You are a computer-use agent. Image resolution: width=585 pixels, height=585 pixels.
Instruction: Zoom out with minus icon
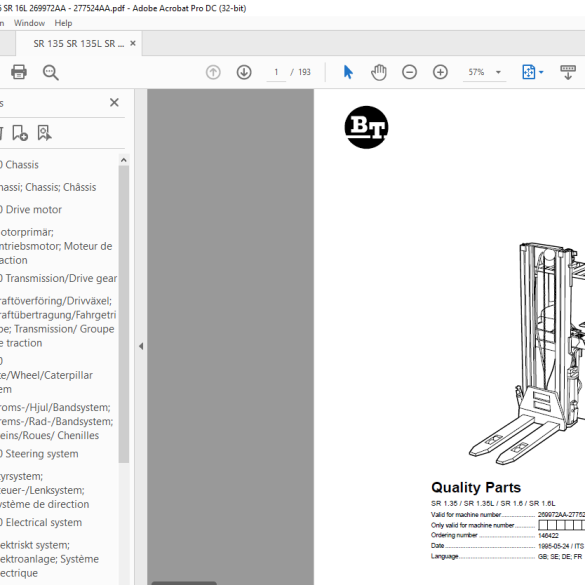pyautogui.click(x=409, y=72)
